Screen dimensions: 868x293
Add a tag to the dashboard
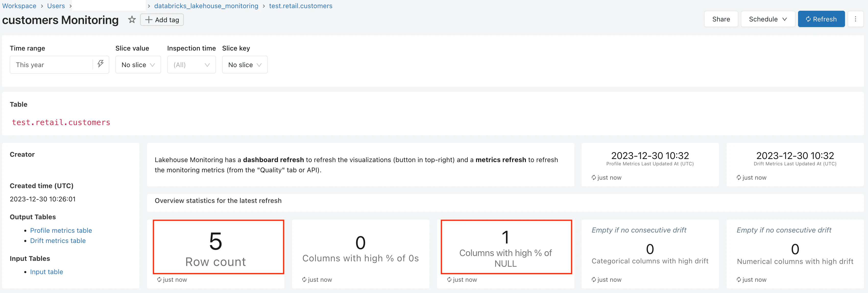tap(162, 20)
